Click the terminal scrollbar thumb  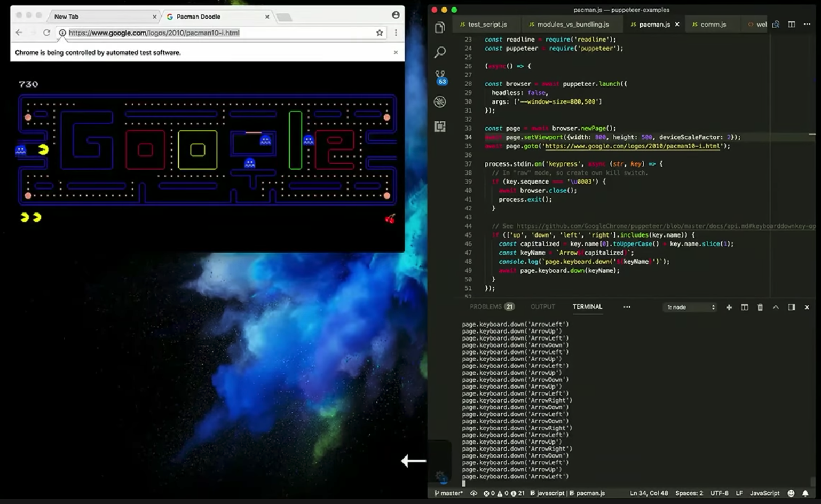click(x=812, y=481)
